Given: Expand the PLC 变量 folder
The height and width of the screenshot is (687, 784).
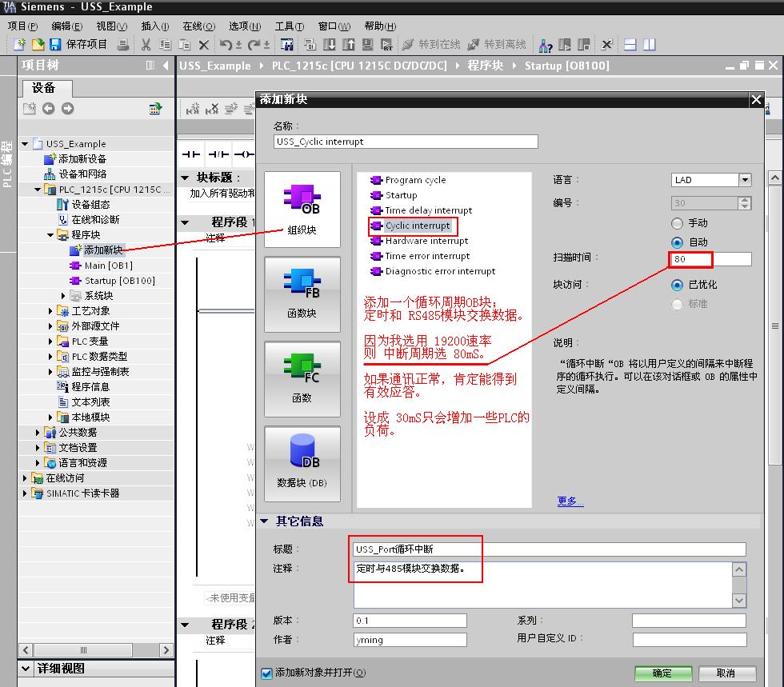Looking at the screenshot, I should [x=50, y=342].
